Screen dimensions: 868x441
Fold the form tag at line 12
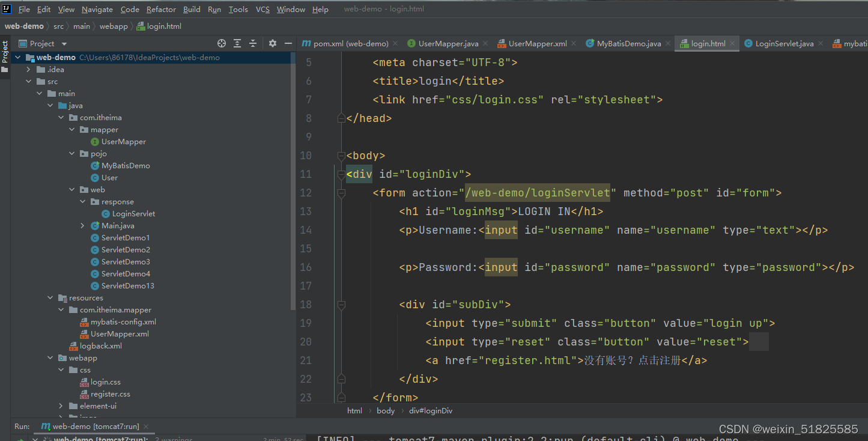[x=341, y=193]
